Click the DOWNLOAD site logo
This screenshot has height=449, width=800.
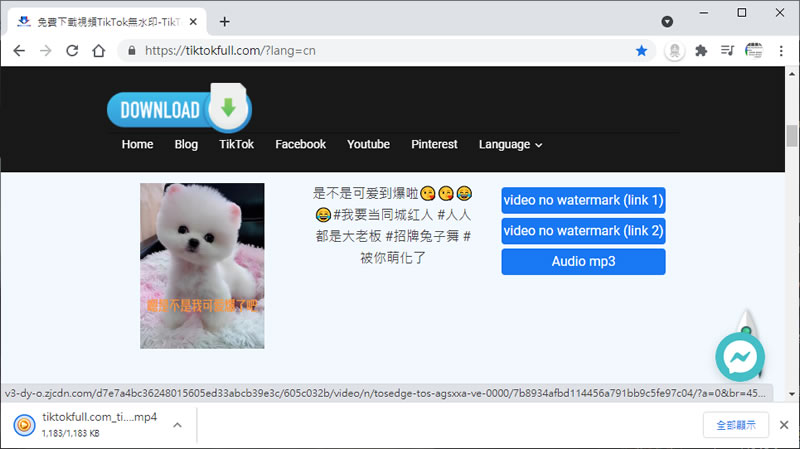tap(179, 108)
